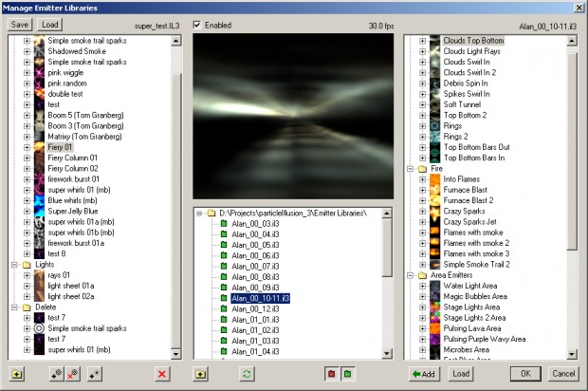Image resolution: width=588 pixels, height=391 pixels.
Task: Click the Save button
Action: 20,25
